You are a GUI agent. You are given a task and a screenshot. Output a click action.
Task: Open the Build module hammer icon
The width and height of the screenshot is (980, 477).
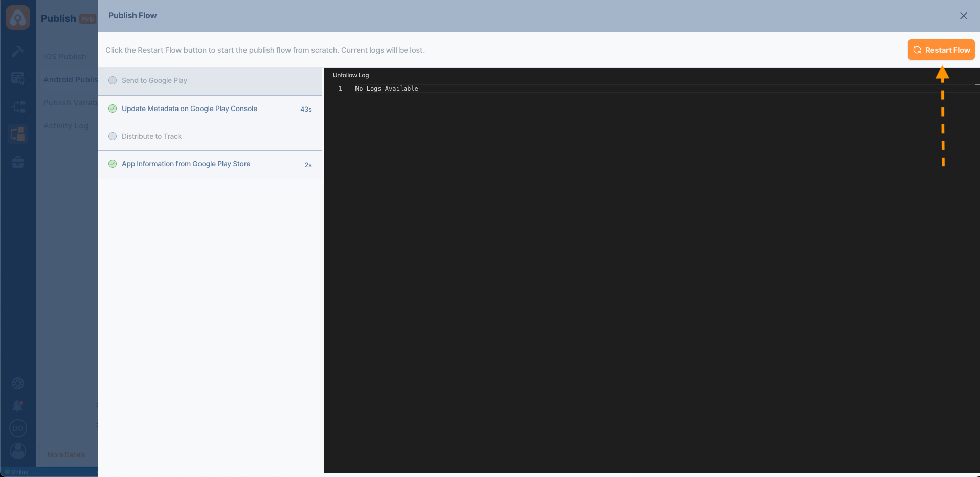point(18,51)
